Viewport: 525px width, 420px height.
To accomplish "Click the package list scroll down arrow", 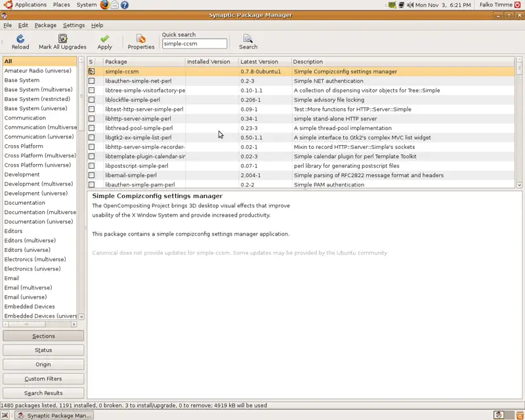I will [519, 184].
